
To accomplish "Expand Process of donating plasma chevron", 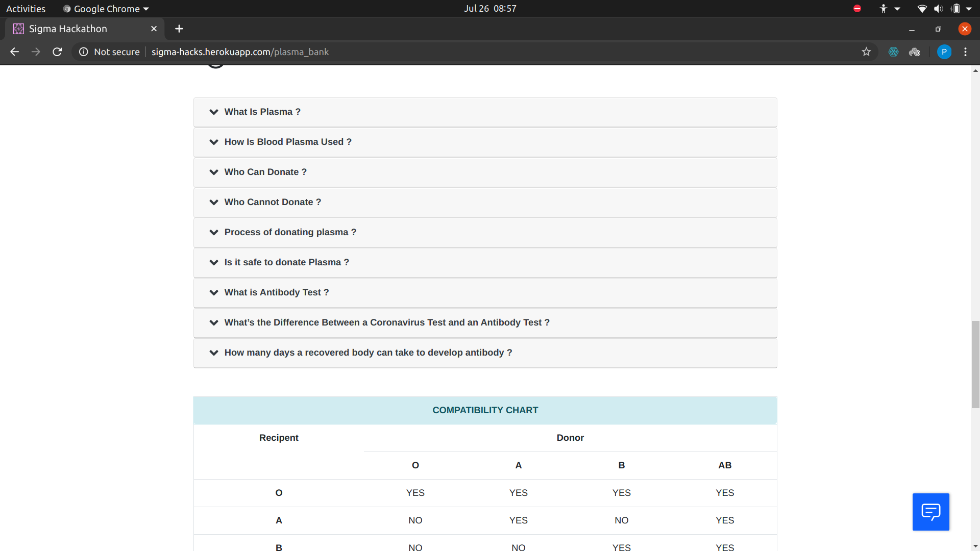I will [x=214, y=232].
